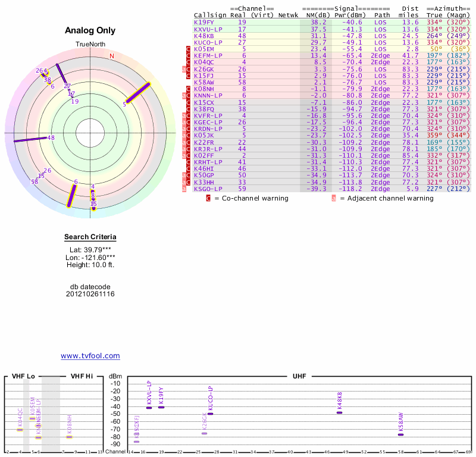This screenshot has width=476, height=457.
Task: Click the KUCO-LP callsign entry
Action: pos(208,42)
